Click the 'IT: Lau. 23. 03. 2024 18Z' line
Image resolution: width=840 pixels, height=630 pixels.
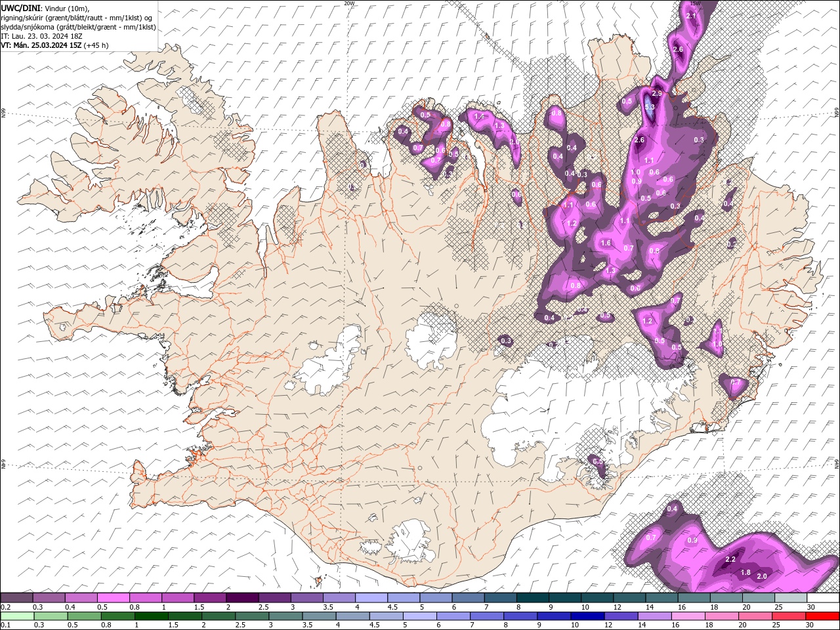(41, 36)
